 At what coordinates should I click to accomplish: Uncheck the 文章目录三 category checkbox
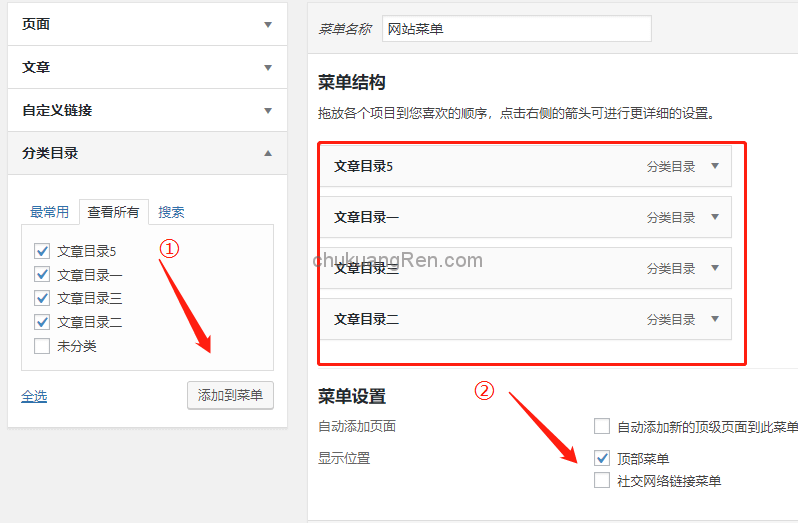click(x=42, y=298)
